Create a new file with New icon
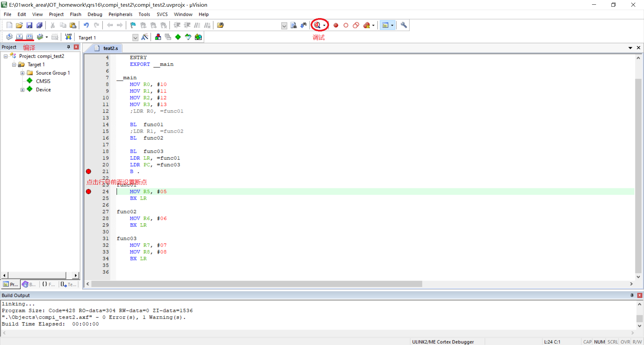The width and height of the screenshot is (644, 345). click(x=9, y=25)
